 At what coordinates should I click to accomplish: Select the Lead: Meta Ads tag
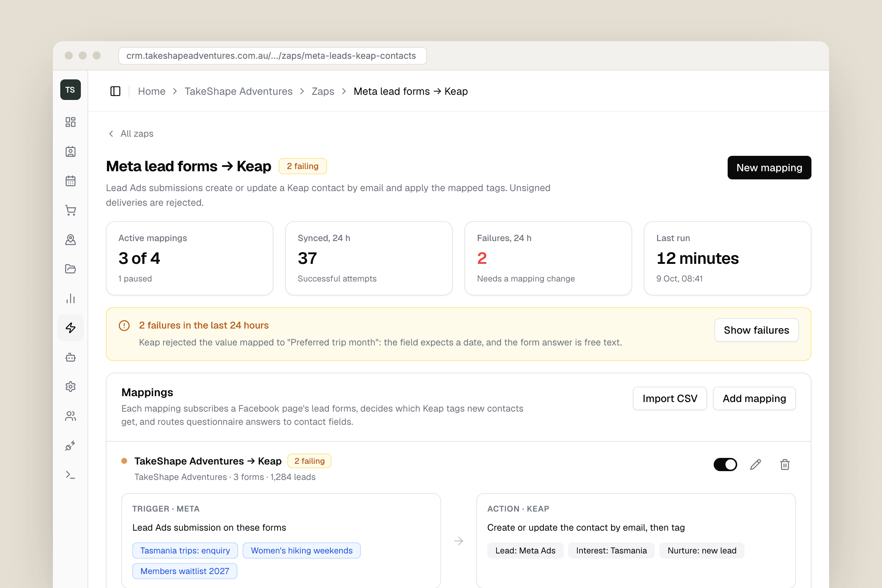pyautogui.click(x=525, y=551)
